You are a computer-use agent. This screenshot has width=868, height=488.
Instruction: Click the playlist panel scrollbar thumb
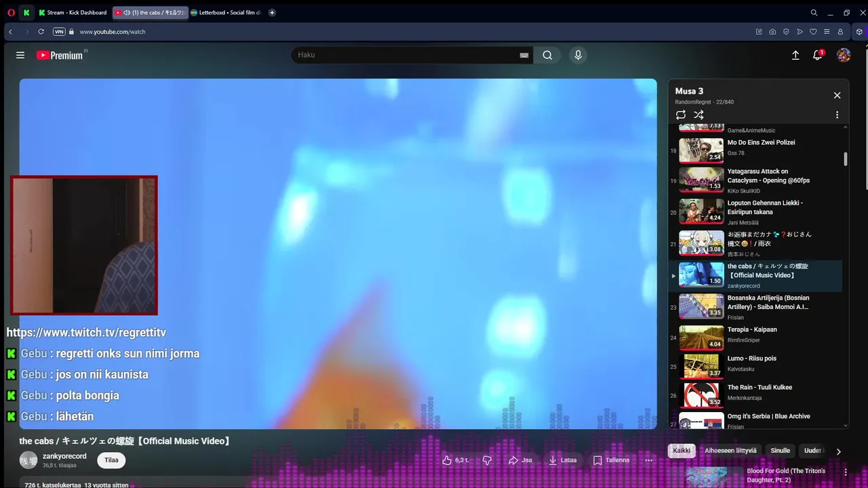(845, 159)
